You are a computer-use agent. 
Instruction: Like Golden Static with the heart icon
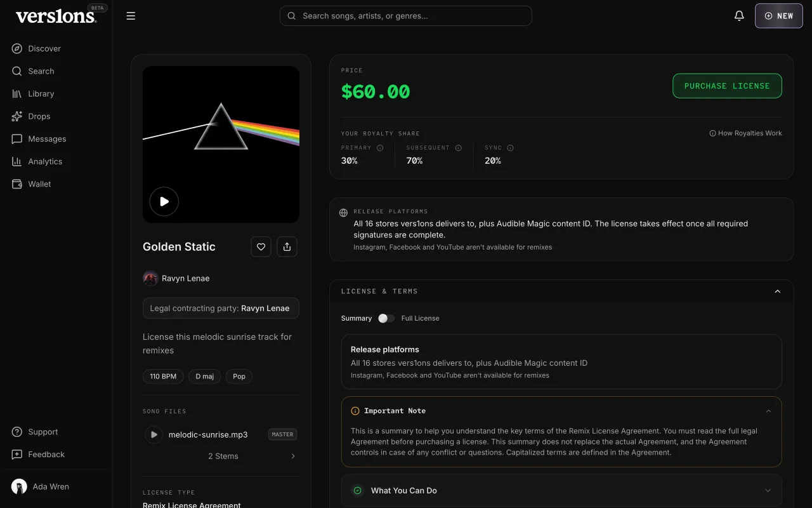point(261,247)
